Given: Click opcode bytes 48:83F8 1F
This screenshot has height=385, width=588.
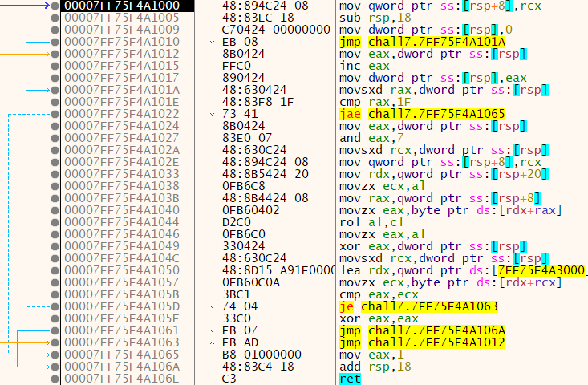Looking at the screenshot, I should pos(258,102).
